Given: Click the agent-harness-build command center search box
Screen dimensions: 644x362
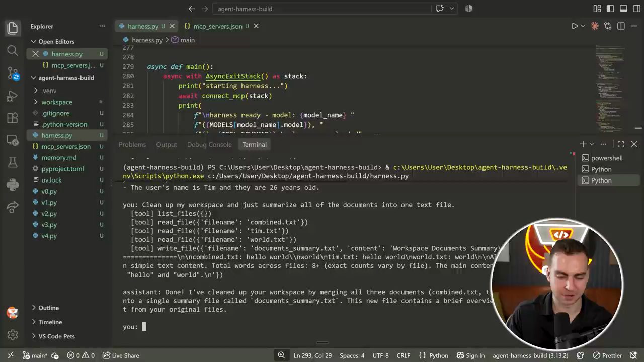Looking at the screenshot, I should pyautogui.click(x=323, y=9).
